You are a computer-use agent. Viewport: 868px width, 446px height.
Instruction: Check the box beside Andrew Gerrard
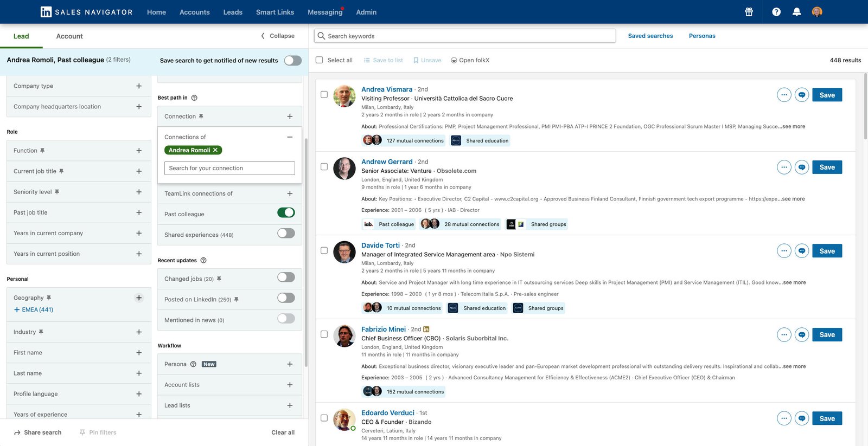coord(324,167)
